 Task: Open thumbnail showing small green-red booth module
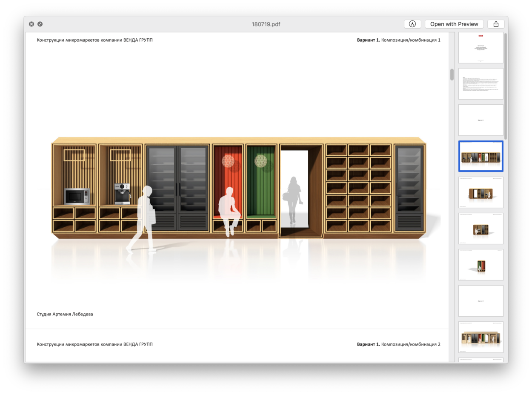tap(481, 265)
